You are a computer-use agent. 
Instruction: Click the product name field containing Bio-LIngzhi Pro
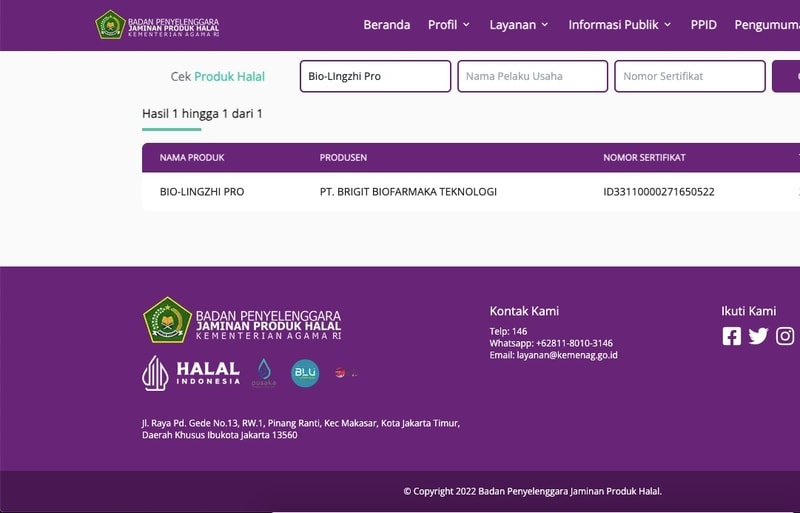coord(375,76)
